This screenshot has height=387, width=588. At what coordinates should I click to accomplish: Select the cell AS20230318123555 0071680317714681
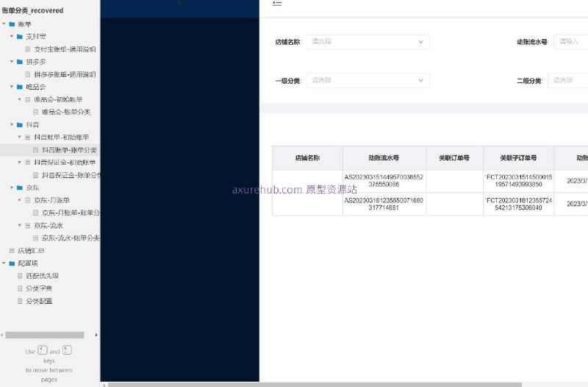click(384, 204)
